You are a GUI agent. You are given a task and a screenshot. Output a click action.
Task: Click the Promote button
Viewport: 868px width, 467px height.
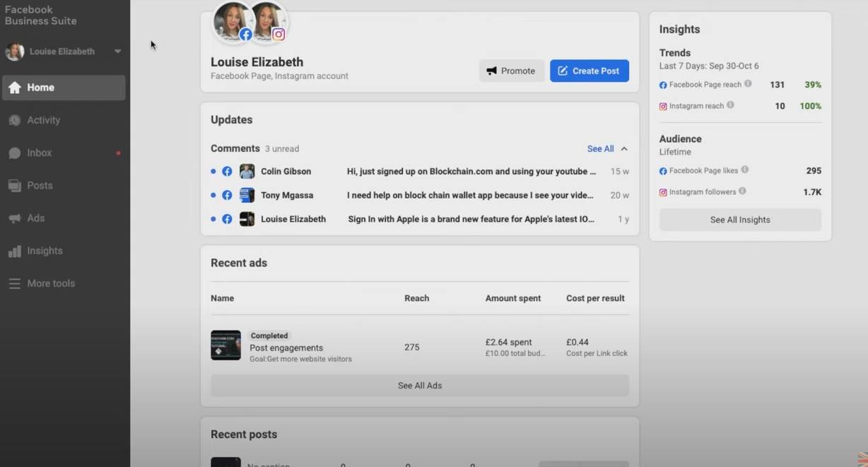pos(511,71)
